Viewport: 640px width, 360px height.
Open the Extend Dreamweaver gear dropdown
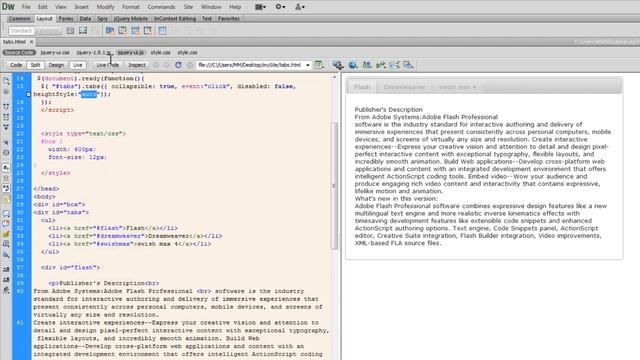coord(280,7)
